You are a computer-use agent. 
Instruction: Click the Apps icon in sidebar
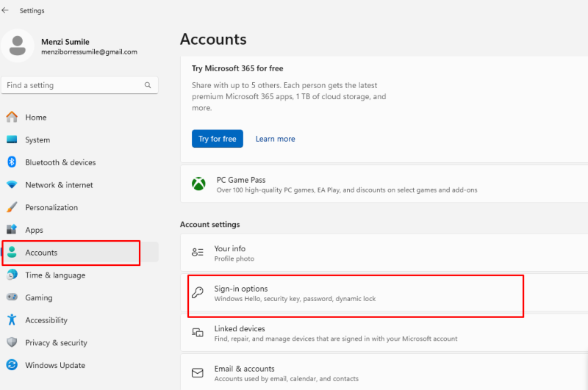pos(12,229)
